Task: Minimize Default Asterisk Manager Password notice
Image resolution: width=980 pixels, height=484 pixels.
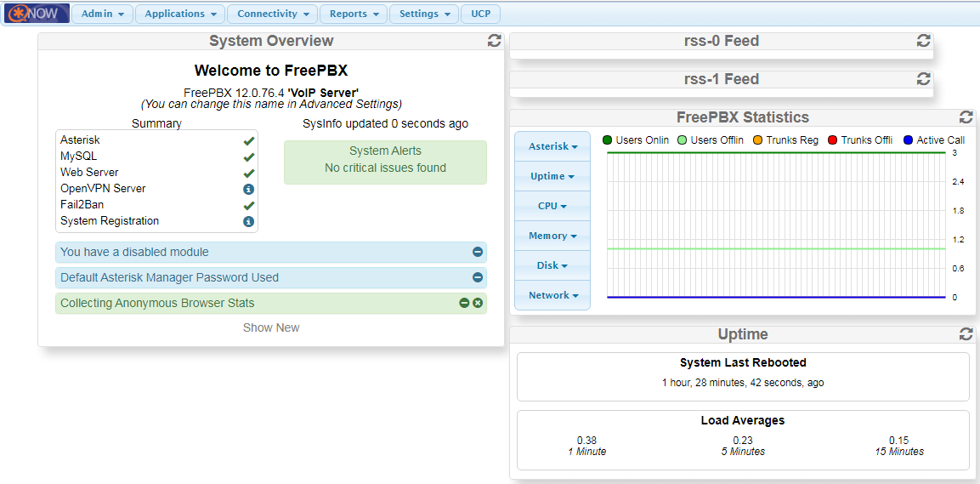Action: point(478,277)
